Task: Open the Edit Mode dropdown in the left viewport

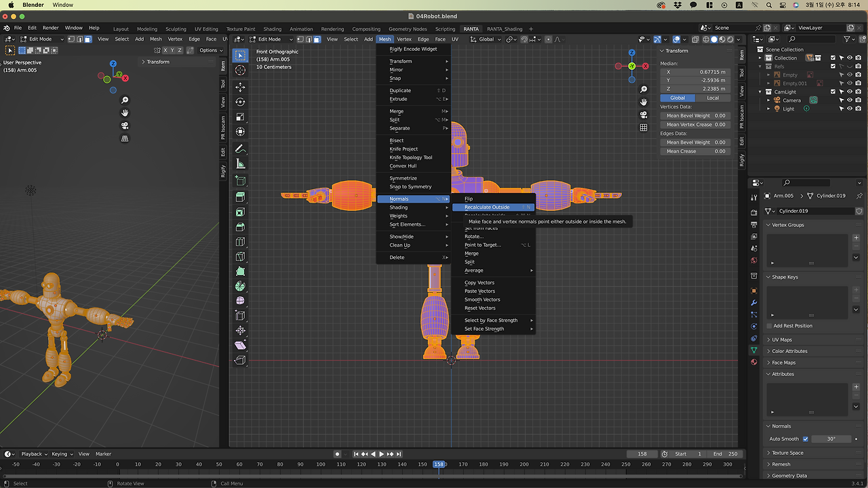Action: pos(41,39)
